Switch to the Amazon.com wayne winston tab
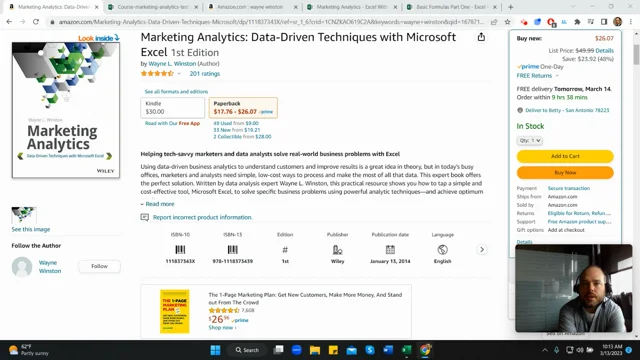Screen dimensions: 640x360 253,7
